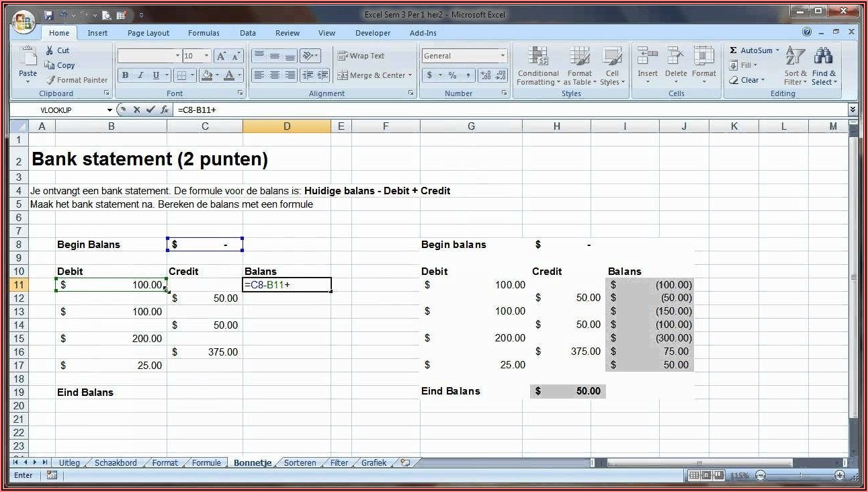Image resolution: width=868 pixels, height=492 pixels.
Task: Open the Name Box dropdown arrow
Action: [110, 110]
